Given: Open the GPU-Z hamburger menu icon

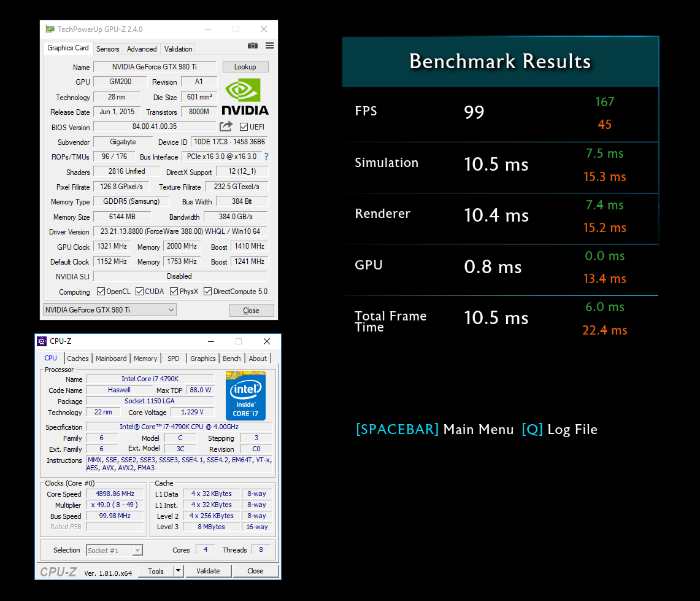Looking at the screenshot, I should [x=270, y=45].
